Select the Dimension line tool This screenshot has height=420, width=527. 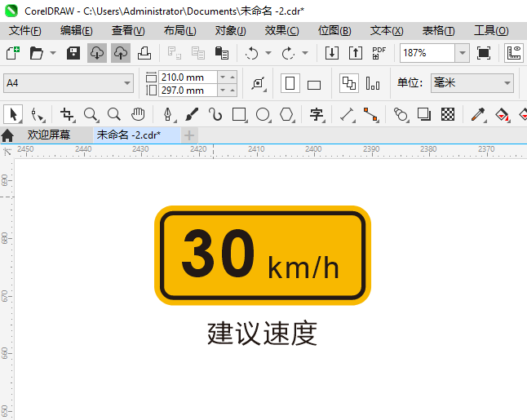pyautogui.click(x=348, y=114)
